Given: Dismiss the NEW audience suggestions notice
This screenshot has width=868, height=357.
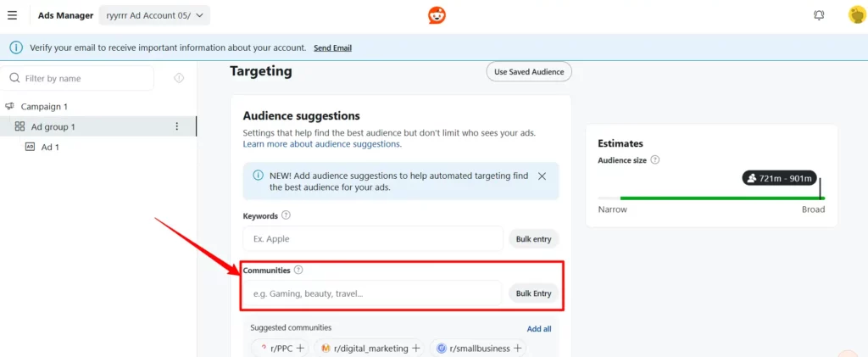Looking at the screenshot, I should tap(542, 176).
